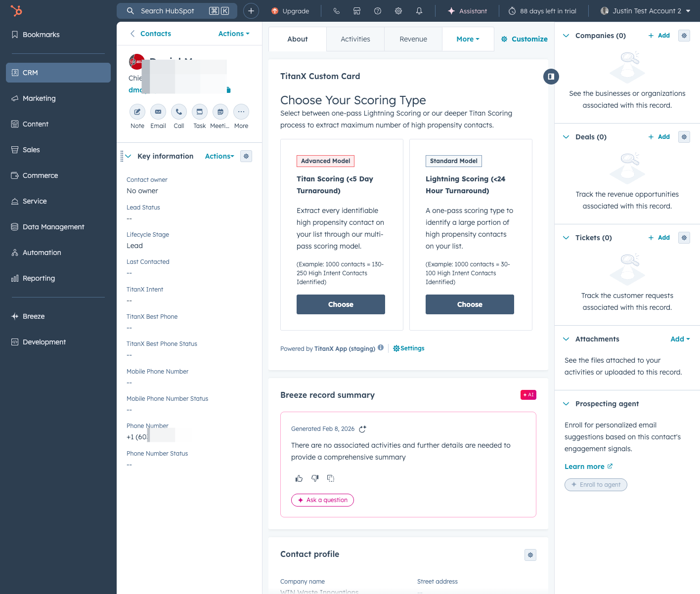Open the More tab dropdown
This screenshot has height=594, width=700.
click(x=468, y=39)
